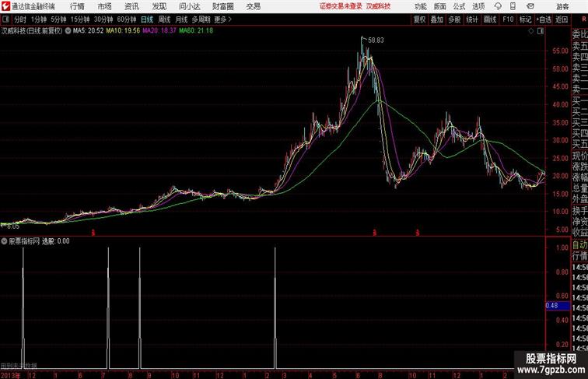Select the 日线 daily chart tab
The width and height of the screenshot is (588, 379).
(147, 19)
